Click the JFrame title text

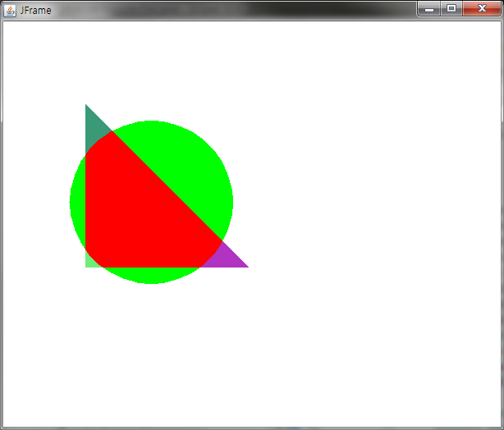click(x=35, y=11)
